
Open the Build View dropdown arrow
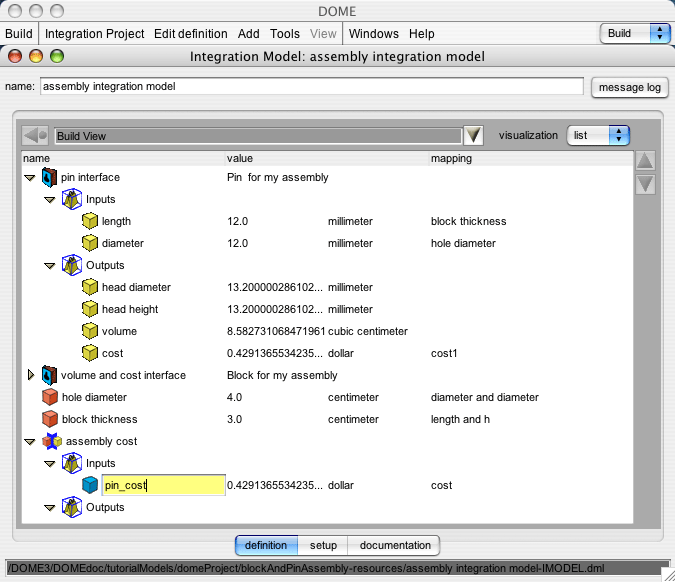474,136
